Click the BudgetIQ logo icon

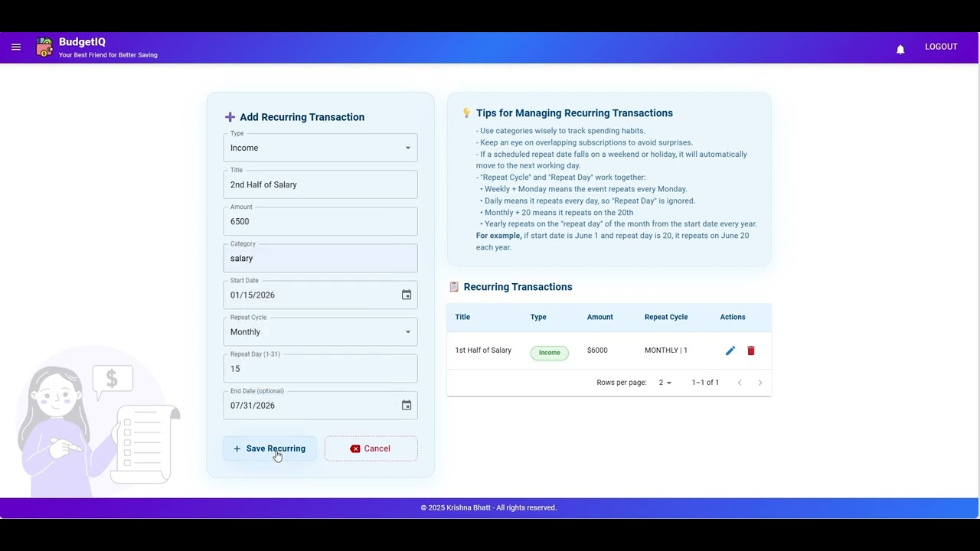pos(45,47)
